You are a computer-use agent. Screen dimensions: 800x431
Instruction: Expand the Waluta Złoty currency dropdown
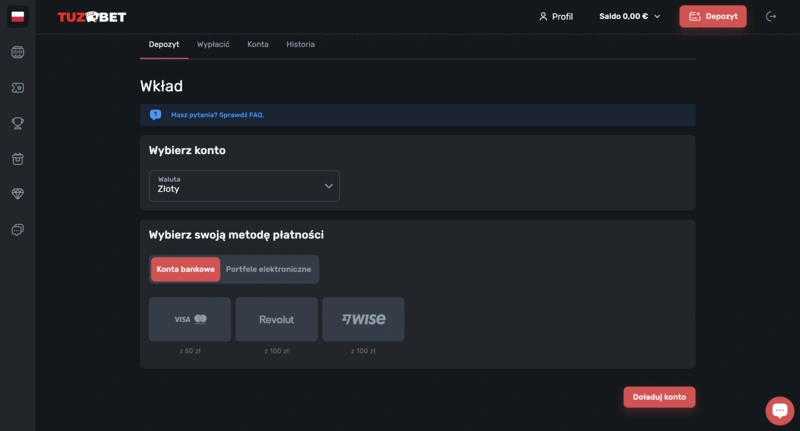pyautogui.click(x=244, y=186)
